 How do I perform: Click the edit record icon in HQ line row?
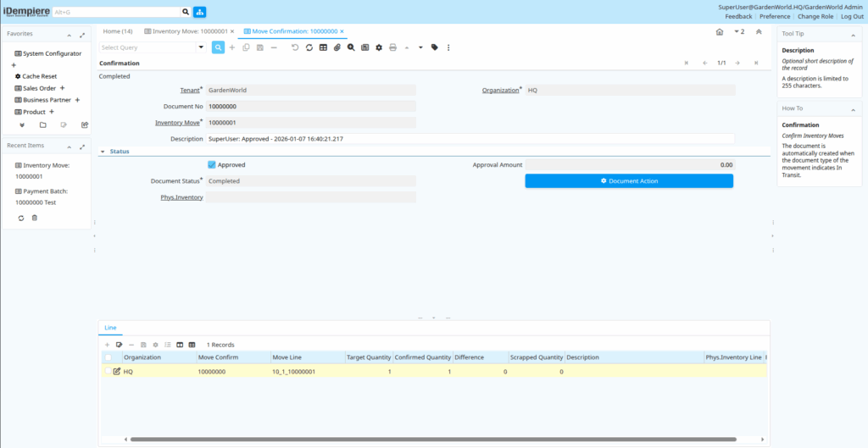click(x=117, y=372)
